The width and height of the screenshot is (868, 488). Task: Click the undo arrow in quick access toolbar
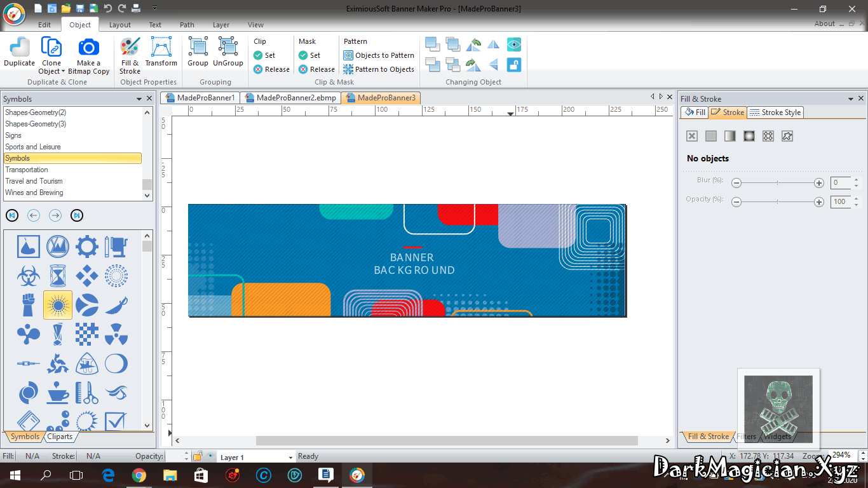pyautogui.click(x=107, y=8)
